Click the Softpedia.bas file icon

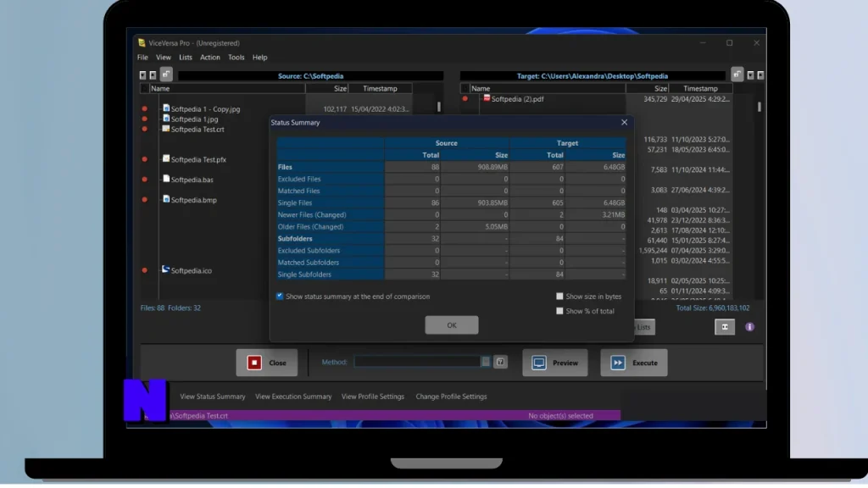[x=166, y=179]
